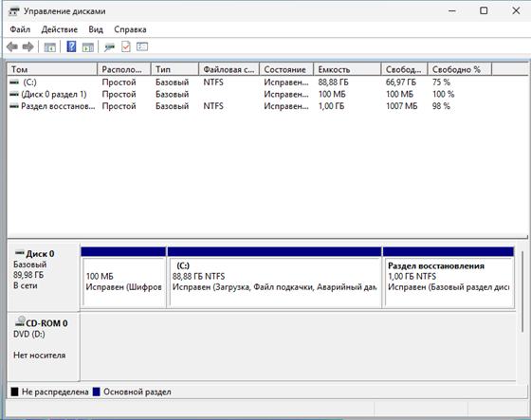Click the checkmark properties toolbar icon
531x420 pixels.
(x=126, y=46)
